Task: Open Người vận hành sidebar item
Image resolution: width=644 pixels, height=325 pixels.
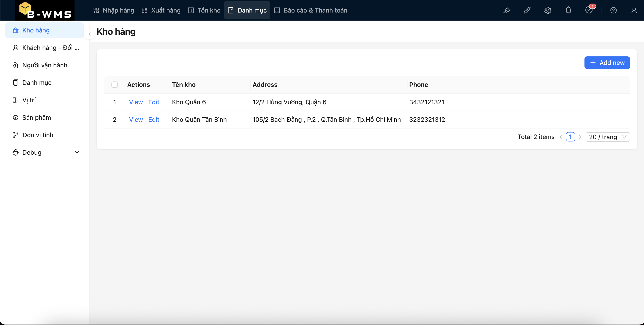Action: (x=45, y=65)
